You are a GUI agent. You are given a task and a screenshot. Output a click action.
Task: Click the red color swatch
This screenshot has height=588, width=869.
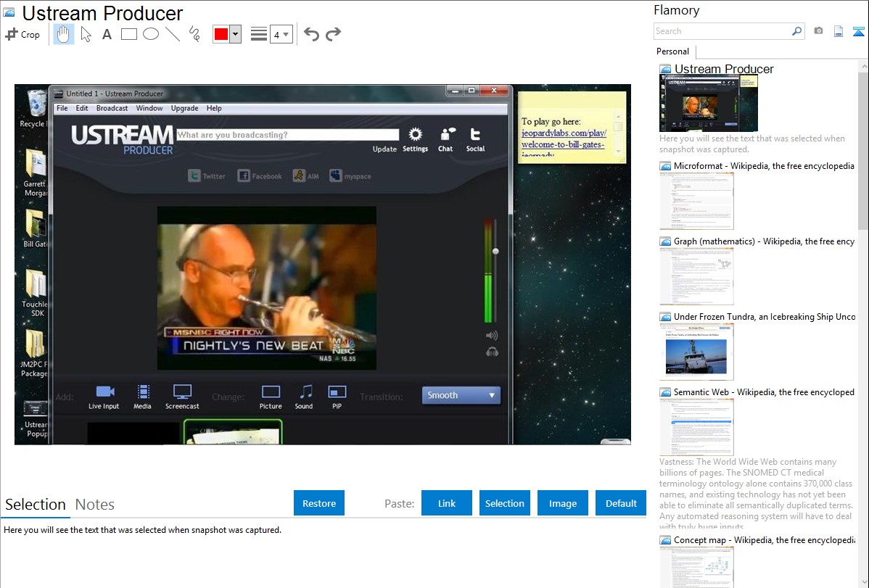[x=221, y=35]
